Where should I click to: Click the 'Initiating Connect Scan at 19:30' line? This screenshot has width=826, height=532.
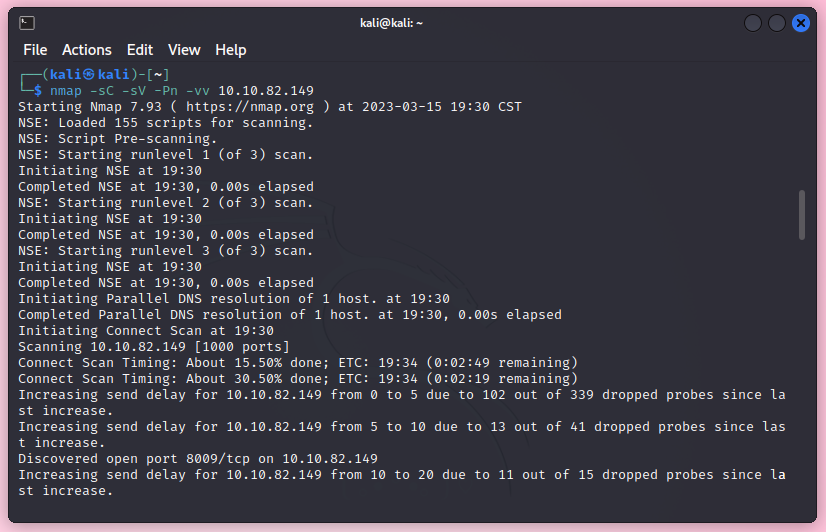[146, 331]
